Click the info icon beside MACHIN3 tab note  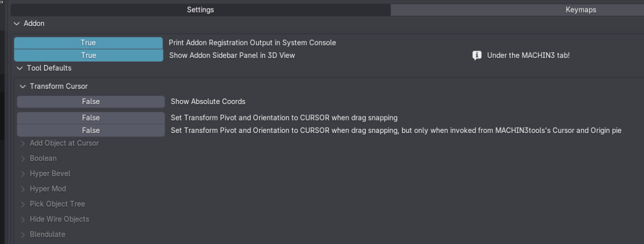477,55
